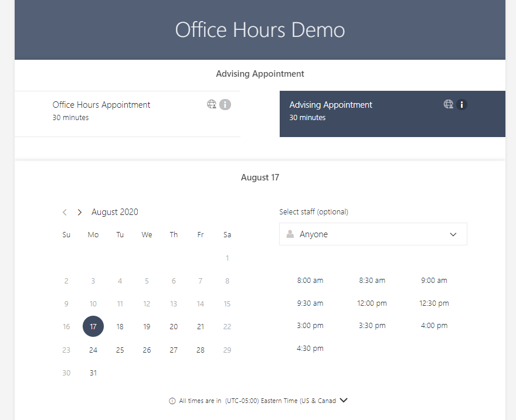Select the 12:30 pm time slot
This screenshot has width=516, height=420.
click(x=434, y=303)
